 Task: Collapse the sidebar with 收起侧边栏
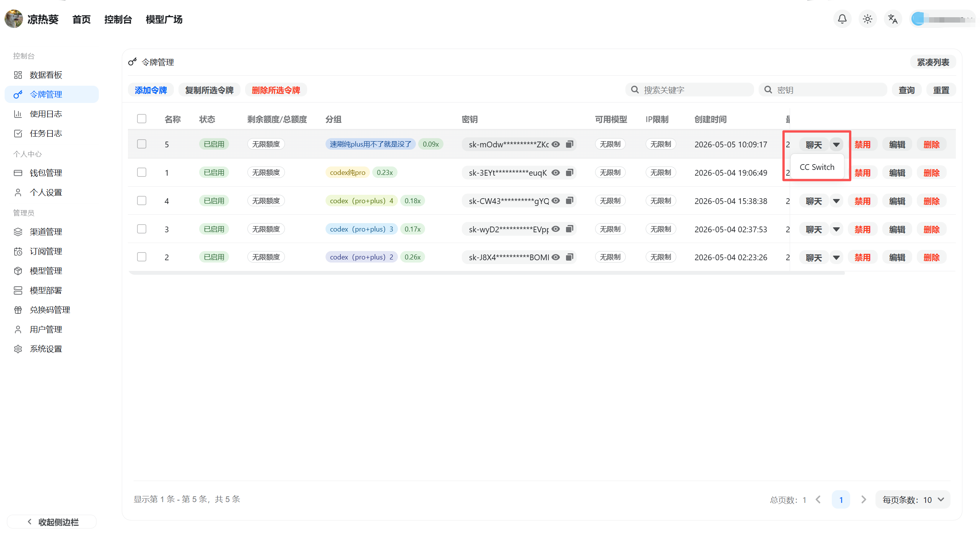point(52,522)
